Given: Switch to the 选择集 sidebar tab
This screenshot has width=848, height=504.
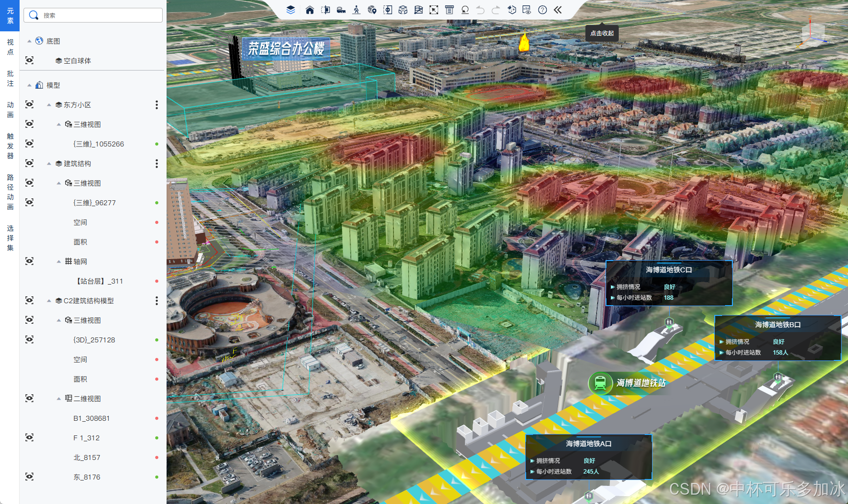Looking at the screenshot, I should coord(10,238).
